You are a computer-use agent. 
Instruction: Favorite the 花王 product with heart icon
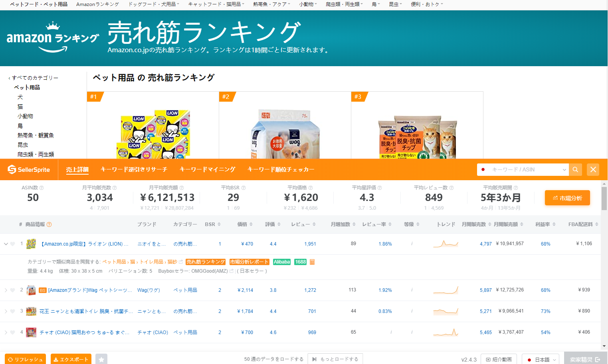point(13,311)
